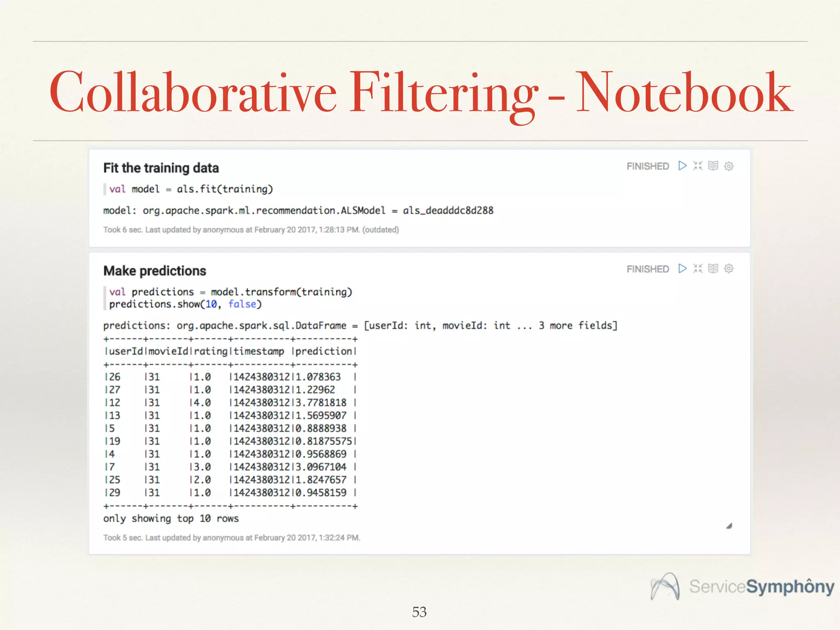Click the FINISHED status of 'Make predictions'

point(648,269)
